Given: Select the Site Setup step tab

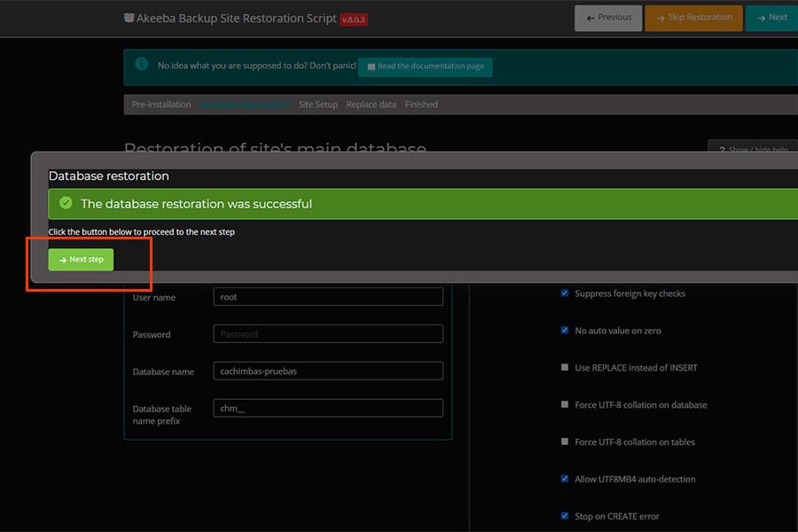Looking at the screenshot, I should coord(318,105).
